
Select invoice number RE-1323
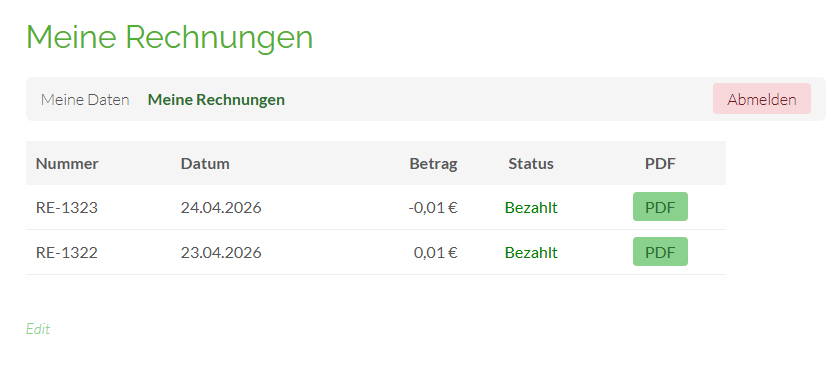[67, 207]
